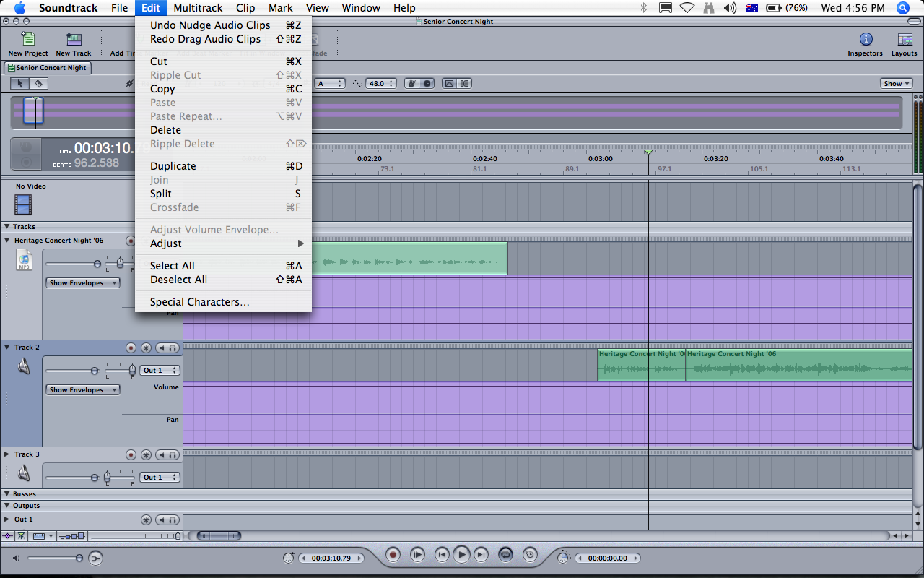Click the green playhead marker in the ruler
Image resolution: width=924 pixels, height=578 pixels.
click(x=648, y=152)
